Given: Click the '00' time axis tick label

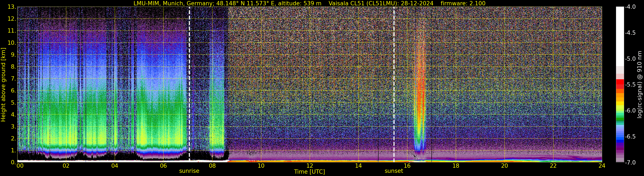Looking at the screenshot, I should coord(20,166).
